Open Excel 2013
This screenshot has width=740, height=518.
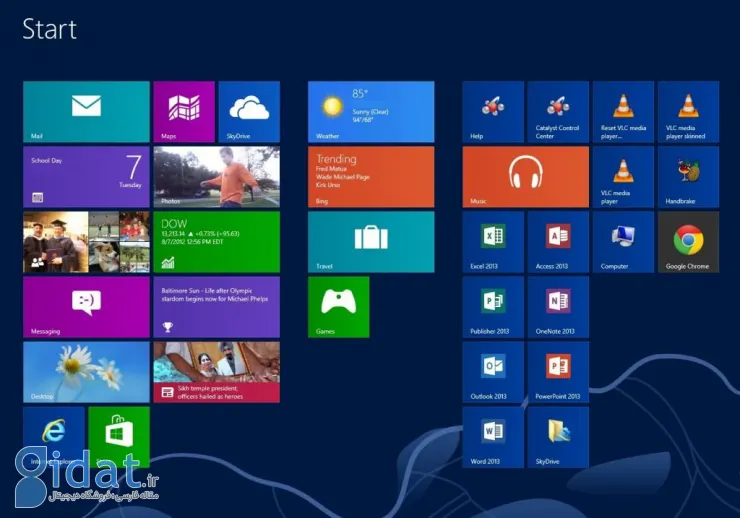[x=492, y=242]
